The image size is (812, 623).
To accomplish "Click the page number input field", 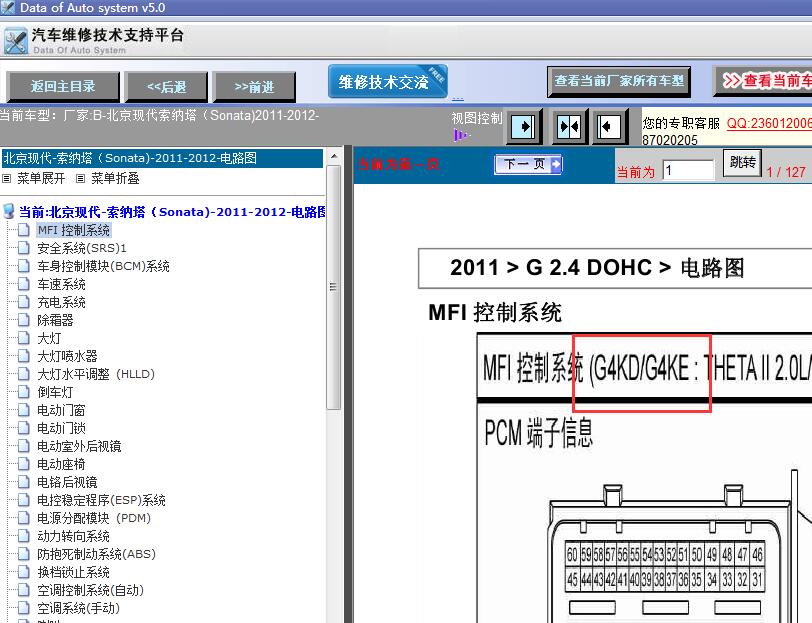I will point(688,170).
